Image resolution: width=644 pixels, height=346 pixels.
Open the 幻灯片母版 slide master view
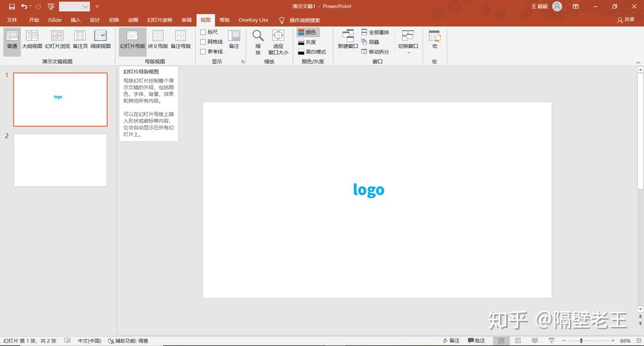[132, 40]
